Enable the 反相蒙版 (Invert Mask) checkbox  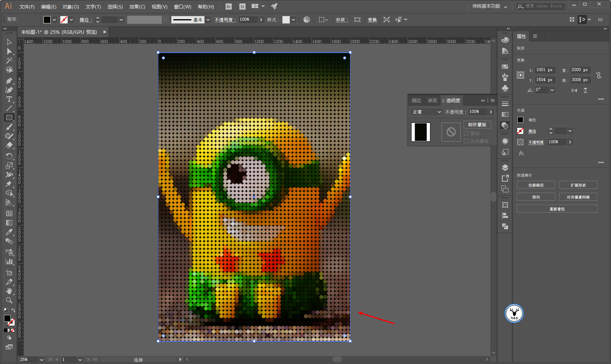(x=466, y=141)
